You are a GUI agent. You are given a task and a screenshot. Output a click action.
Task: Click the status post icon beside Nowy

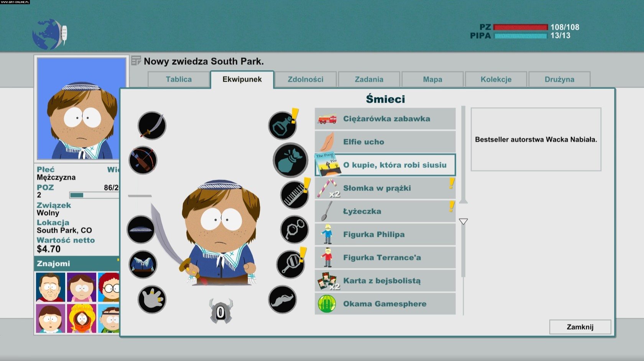(x=136, y=61)
